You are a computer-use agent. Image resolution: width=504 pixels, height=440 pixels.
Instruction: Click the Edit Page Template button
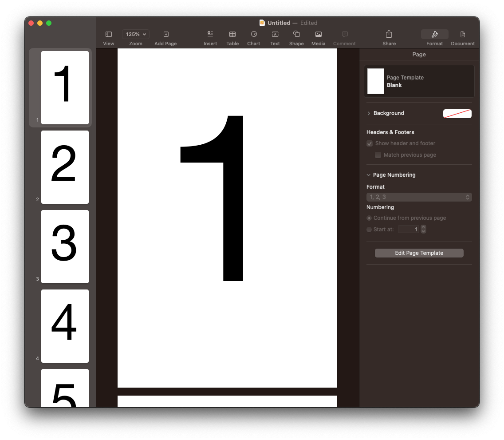point(419,253)
